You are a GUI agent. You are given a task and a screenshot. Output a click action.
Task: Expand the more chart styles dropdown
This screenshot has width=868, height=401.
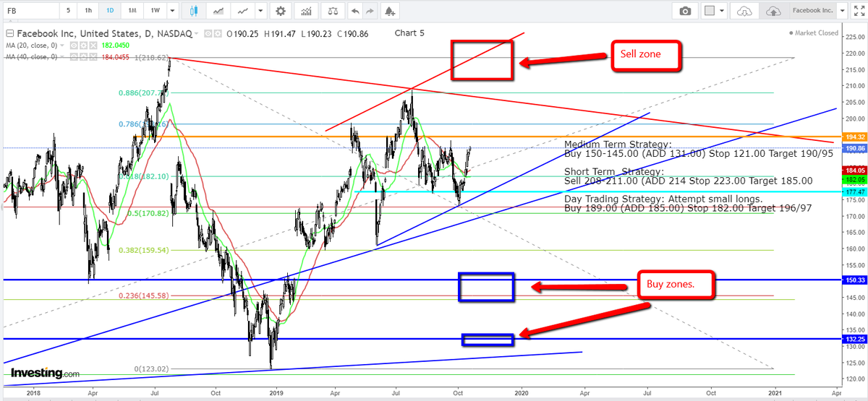tap(261, 11)
